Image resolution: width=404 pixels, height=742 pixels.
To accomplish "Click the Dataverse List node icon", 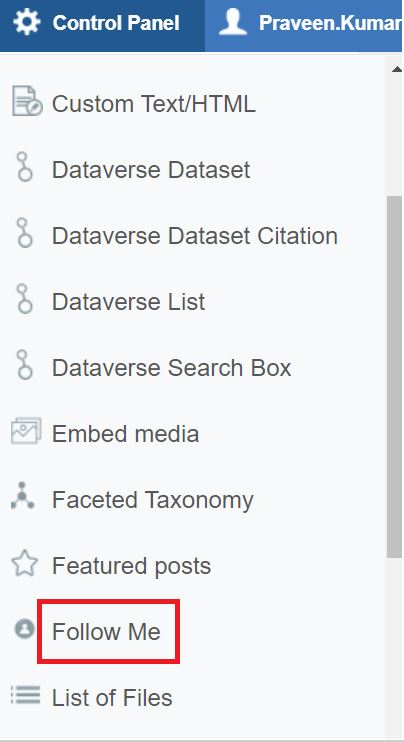I will pos(24,299).
